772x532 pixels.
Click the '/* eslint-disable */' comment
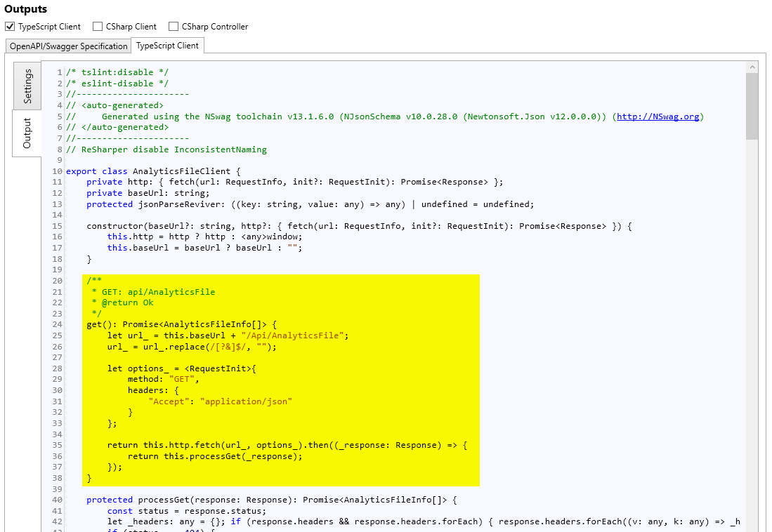[117, 84]
